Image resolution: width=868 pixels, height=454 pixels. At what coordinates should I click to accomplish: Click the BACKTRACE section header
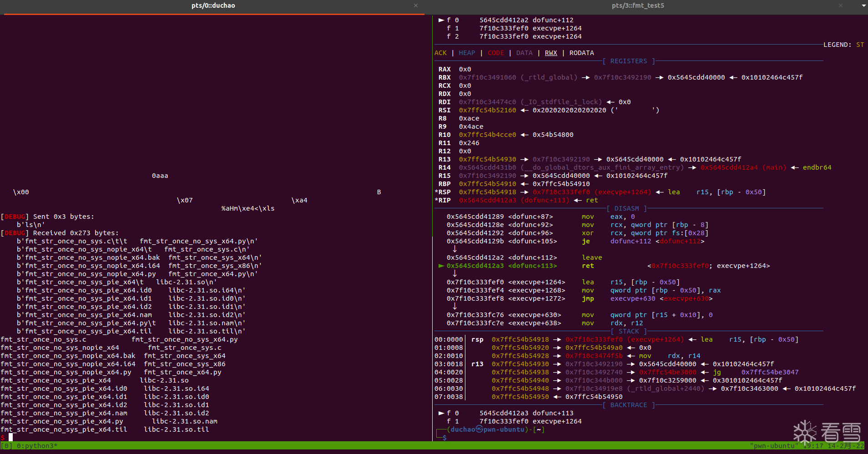click(x=628, y=405)
